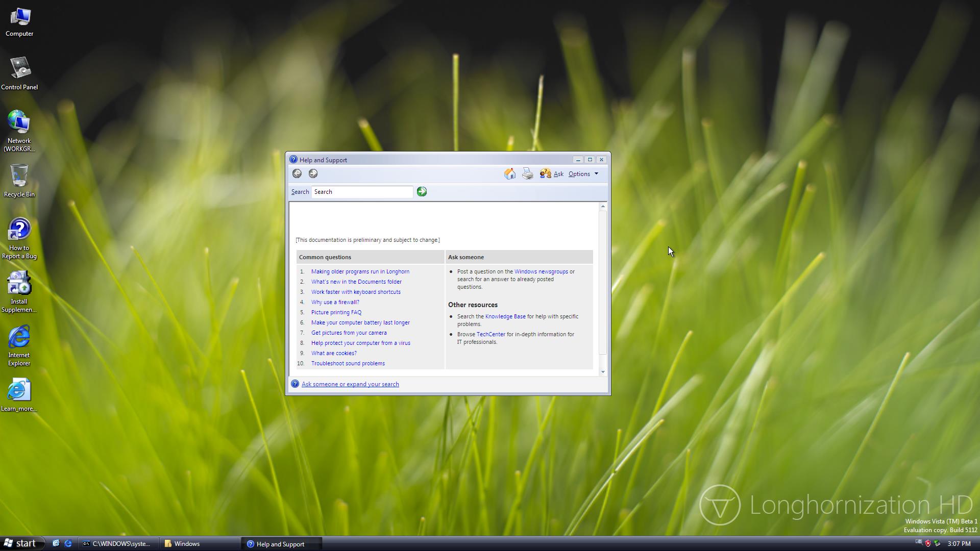The image size is (980, 551).
Task: Open the Windows newsgroups link
Action: pyautogui.click(x=541, y=271)
